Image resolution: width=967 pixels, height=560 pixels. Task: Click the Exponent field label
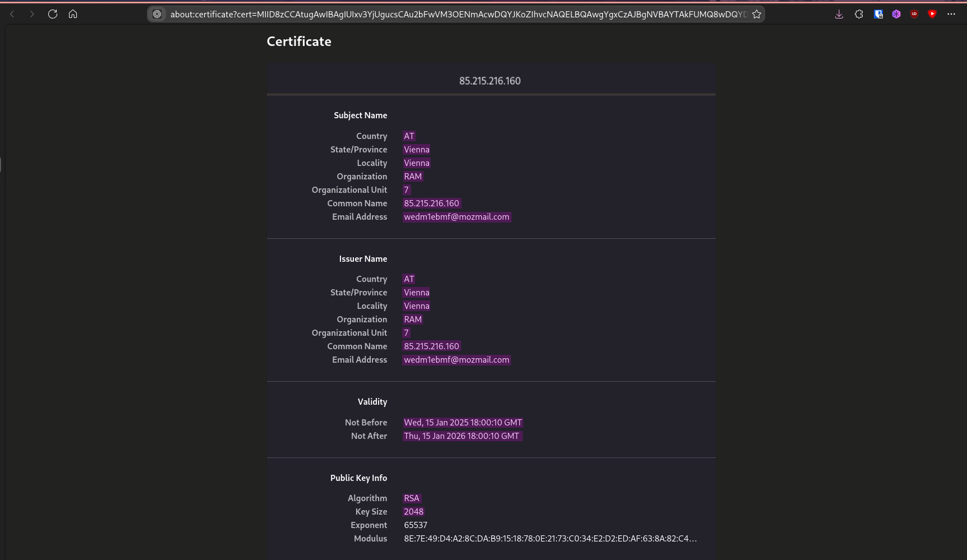tap(369, 525)
